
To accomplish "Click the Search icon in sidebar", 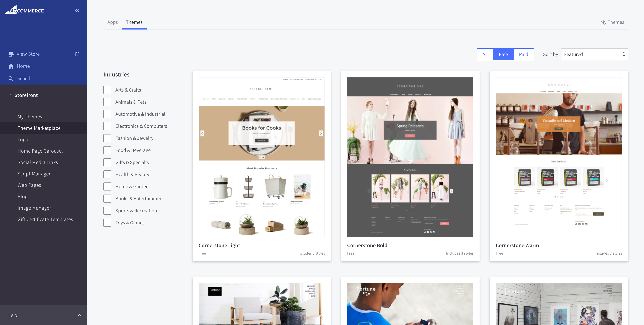I will pyautogui.click(x=11, y=78).
